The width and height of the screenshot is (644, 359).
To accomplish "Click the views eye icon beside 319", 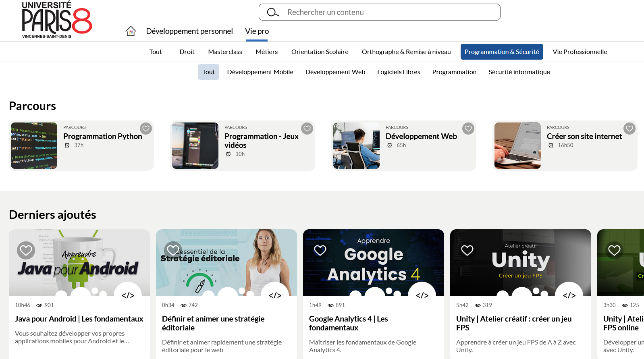I will coord(478,305).
